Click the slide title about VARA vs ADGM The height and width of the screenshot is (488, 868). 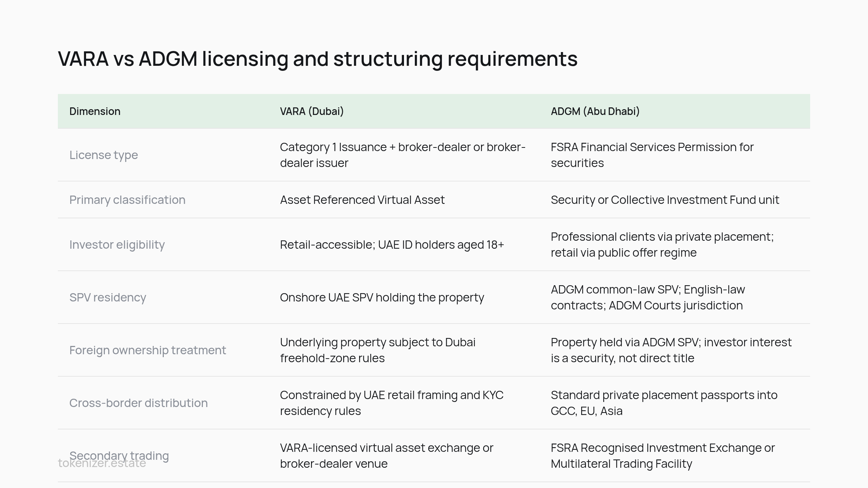[318, 59]
